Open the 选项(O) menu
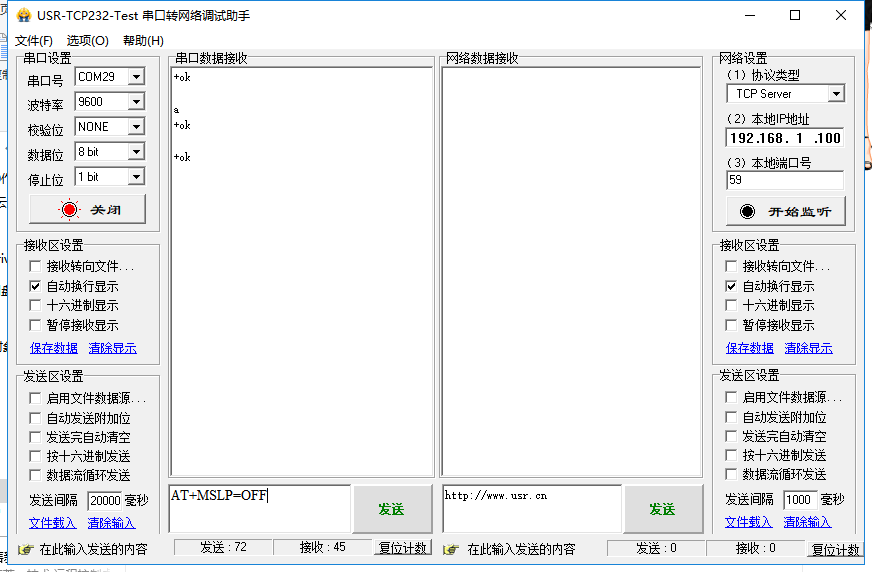The image size is (872, 572). pos(87,41)
